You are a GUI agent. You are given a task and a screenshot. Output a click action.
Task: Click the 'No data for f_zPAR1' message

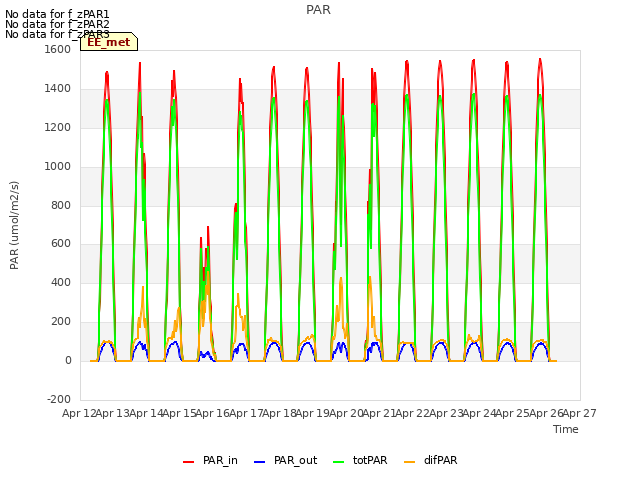tap(57, 14)
